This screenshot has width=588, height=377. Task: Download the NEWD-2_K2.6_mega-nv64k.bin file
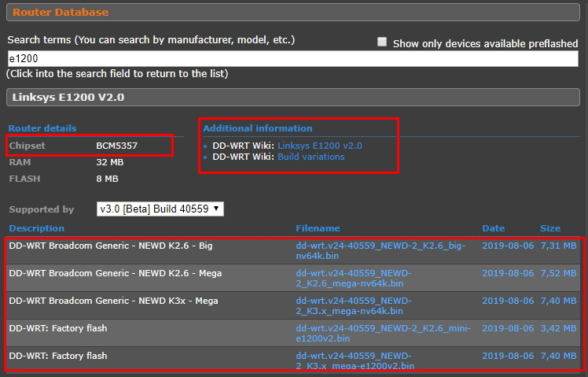353,279
